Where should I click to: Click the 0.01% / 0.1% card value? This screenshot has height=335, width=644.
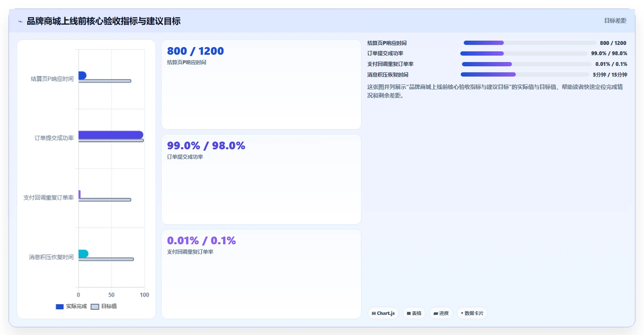[x=201, y=240]
